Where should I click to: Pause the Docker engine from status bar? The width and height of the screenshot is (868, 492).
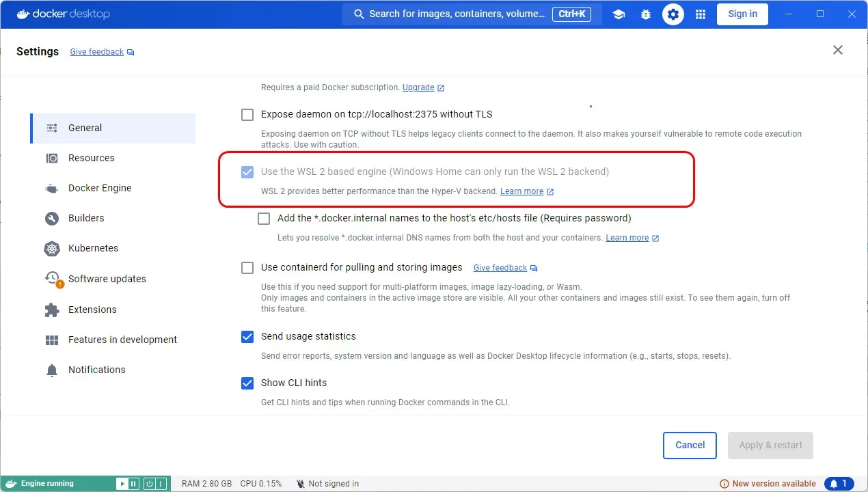(x=133, y=484)
